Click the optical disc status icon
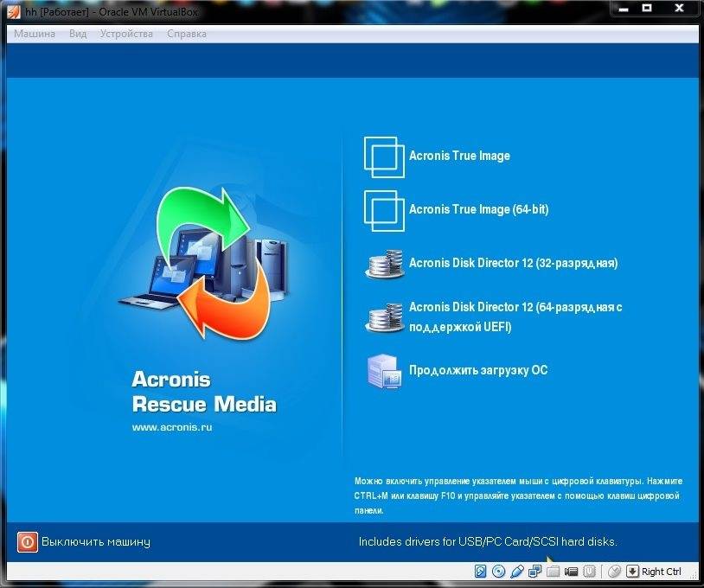Viewport: 704px width, 588px height. (x=498, y=571)
